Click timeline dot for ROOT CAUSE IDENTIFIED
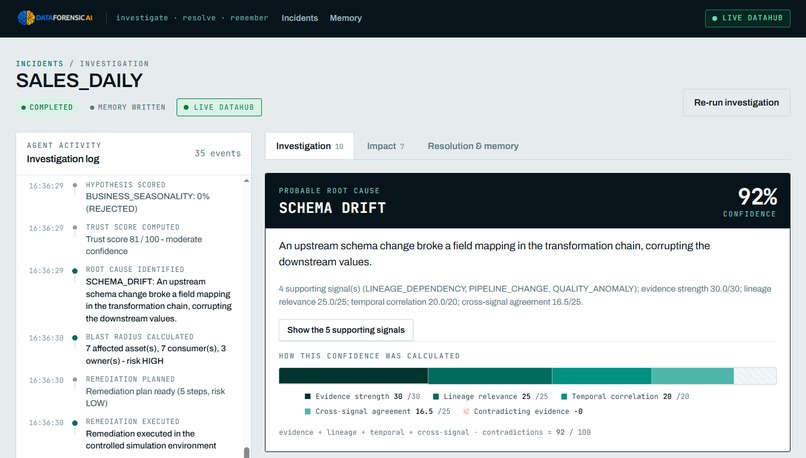 pyautogui.click(x=75, y=271)
